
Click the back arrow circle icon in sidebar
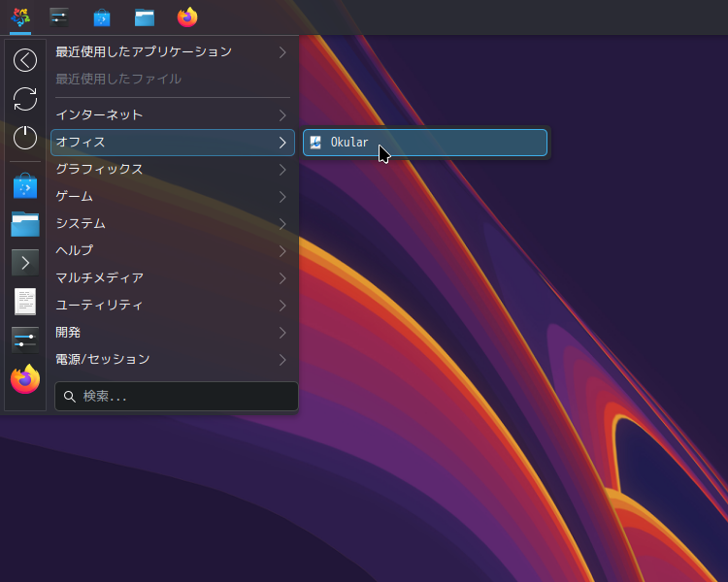coord(25,60)
